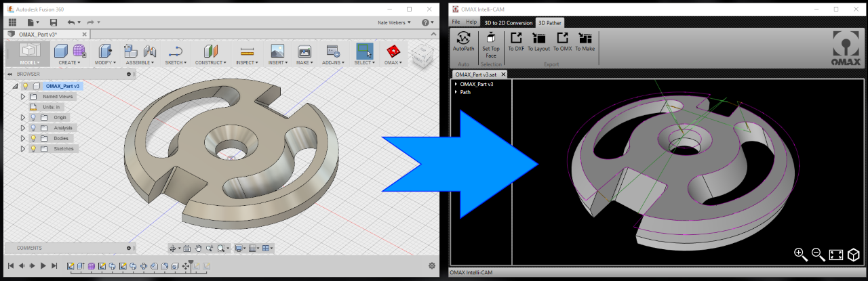This screenshot has height=281, width=868.
Task: Click the red OMAX add-in icon
Action: [393, 51]
